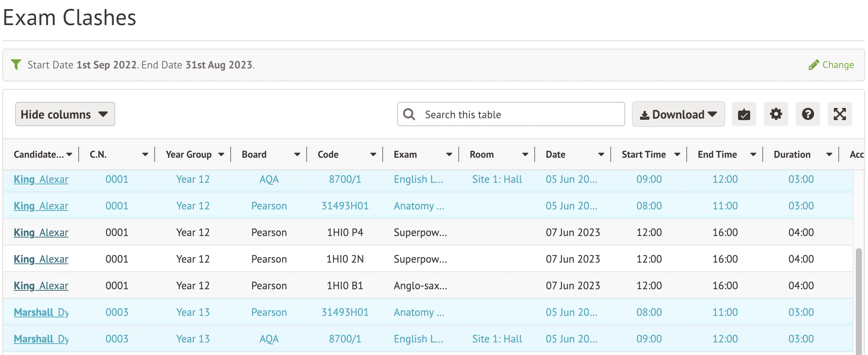Click the search magnifier in the search box
Screen dimensions: 868x355
(409, 114)
